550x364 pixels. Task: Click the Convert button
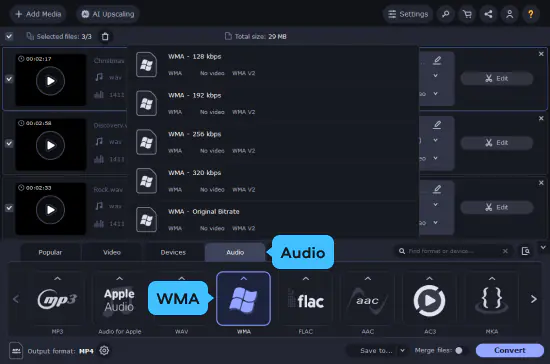point(510,350)
